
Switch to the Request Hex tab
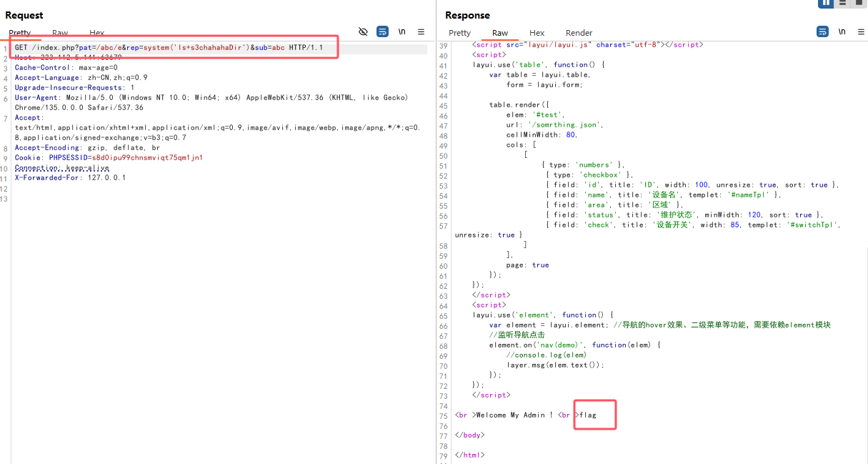(x=97, y=33)
